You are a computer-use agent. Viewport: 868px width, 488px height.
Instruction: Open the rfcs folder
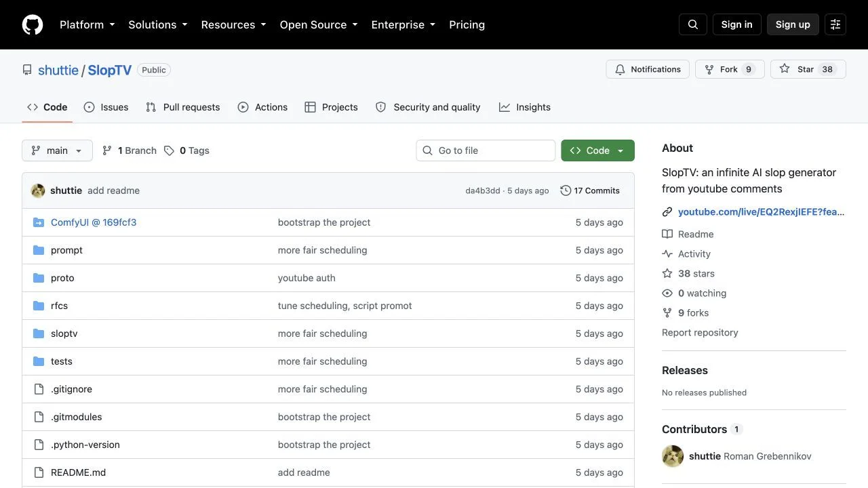point(59,306)
